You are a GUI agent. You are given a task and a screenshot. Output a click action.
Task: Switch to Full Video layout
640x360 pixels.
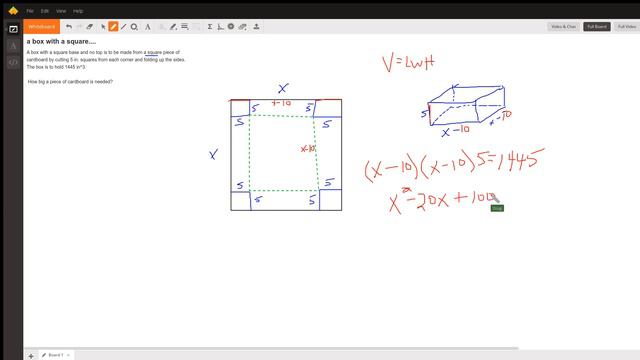[627, 27]
